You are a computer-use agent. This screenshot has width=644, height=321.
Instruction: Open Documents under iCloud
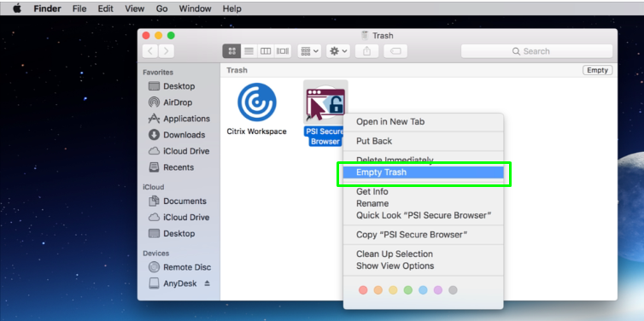pos(178,201)
